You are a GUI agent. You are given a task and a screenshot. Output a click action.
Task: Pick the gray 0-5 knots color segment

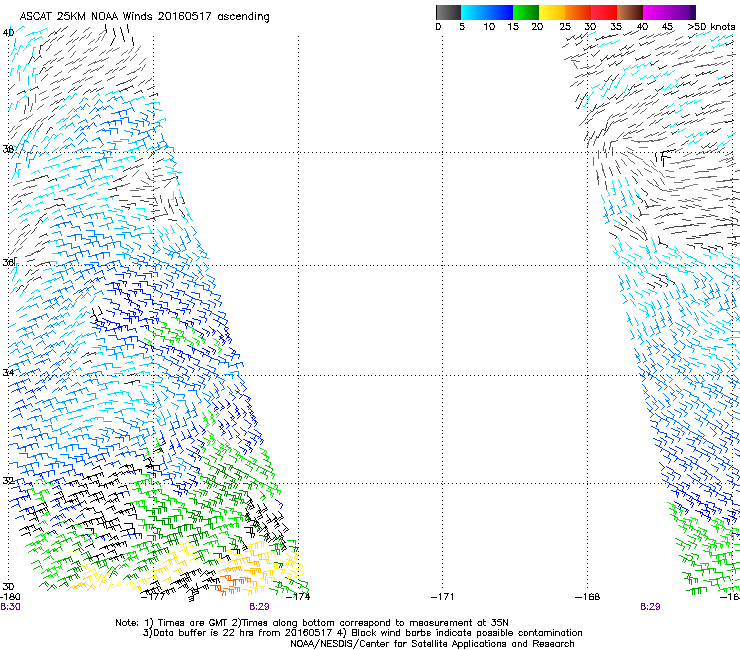coord(448,12)
